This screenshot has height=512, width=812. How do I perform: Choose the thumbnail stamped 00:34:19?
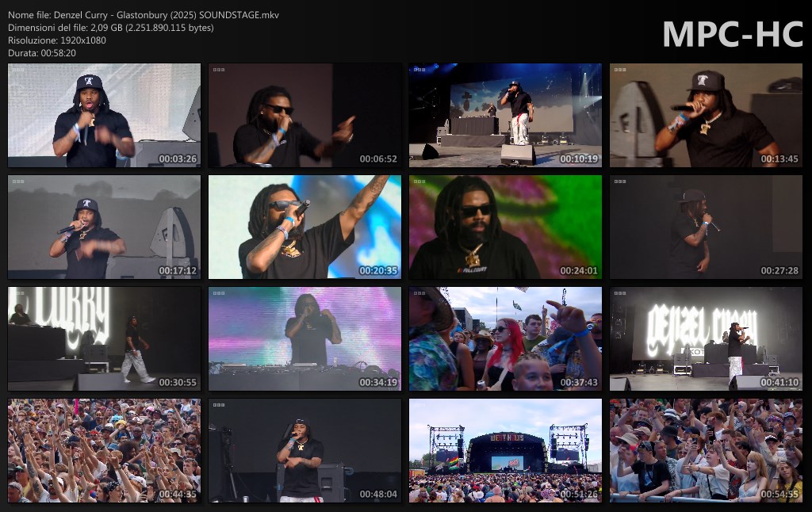(x=304, y=338)
